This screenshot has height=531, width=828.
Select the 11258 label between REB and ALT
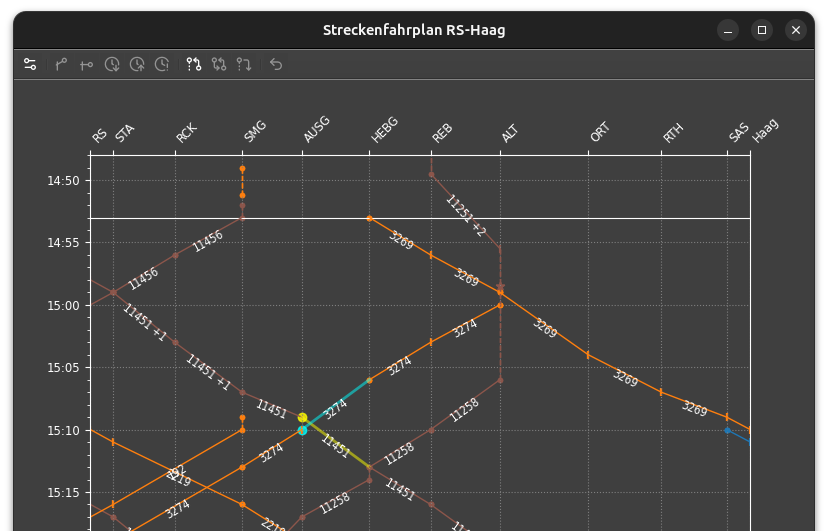(x=464, y=410)
